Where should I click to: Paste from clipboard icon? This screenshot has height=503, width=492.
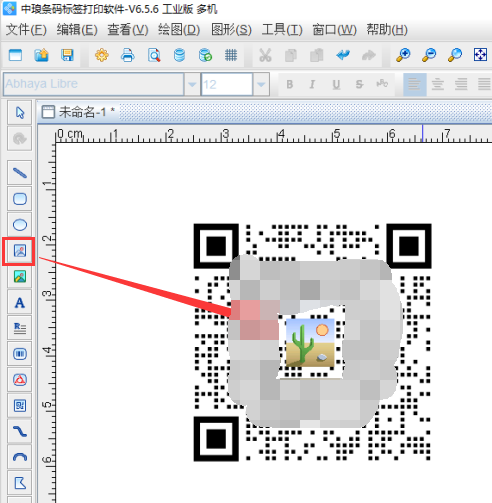[x=317, y=55]
